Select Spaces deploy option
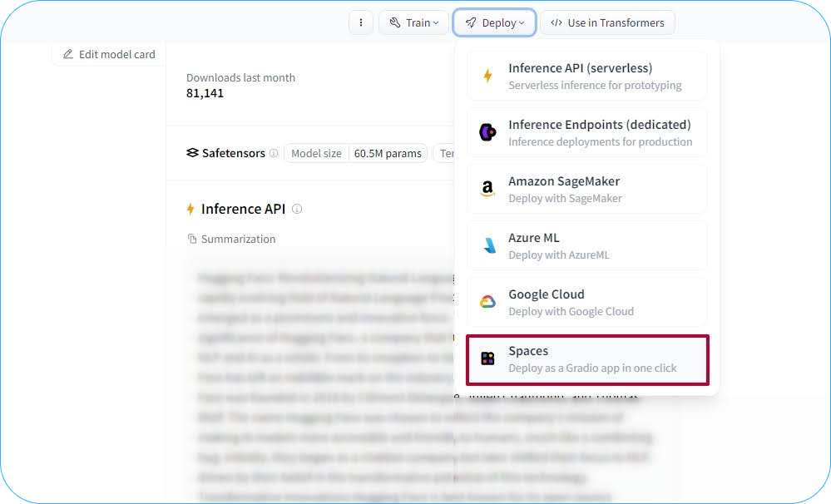The width and height of the screenshot is (831, 504). [587, 359]
